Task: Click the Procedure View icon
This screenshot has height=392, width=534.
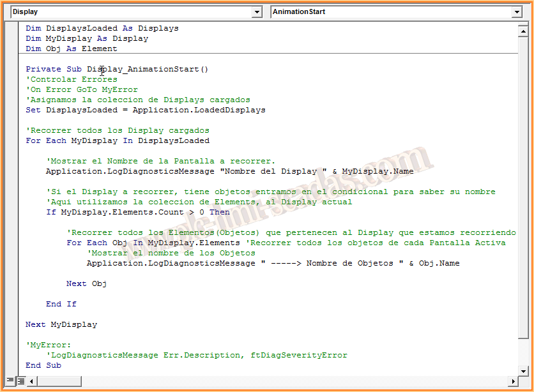Action: [10, 381]
